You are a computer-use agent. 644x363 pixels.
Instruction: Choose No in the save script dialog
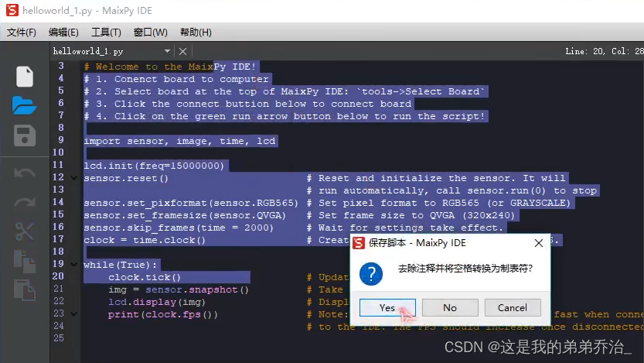[x=450, y=307]
